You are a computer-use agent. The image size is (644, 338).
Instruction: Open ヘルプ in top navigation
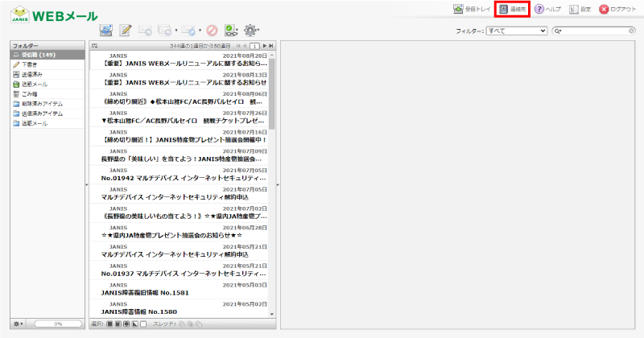tap(547, 9)
